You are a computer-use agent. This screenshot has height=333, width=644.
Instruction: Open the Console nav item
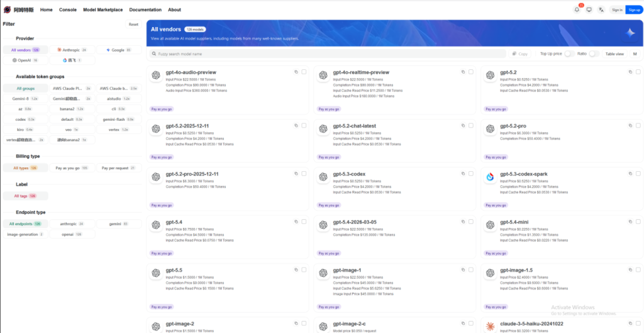[x=68, y=10]
